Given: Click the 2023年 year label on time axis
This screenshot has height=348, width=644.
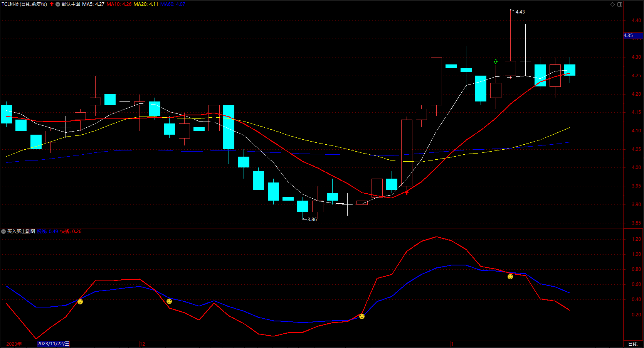Looking at the screenshot, I should (14, 344).
